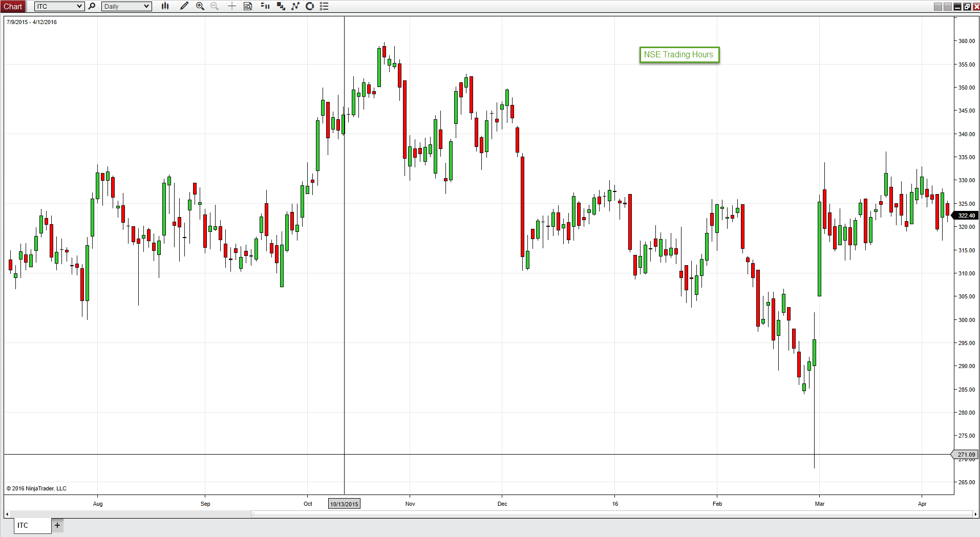This screenshot has height=537, width=980.
Task: Click the zoom out magnifier icon
Action: [x=215, y=6]
